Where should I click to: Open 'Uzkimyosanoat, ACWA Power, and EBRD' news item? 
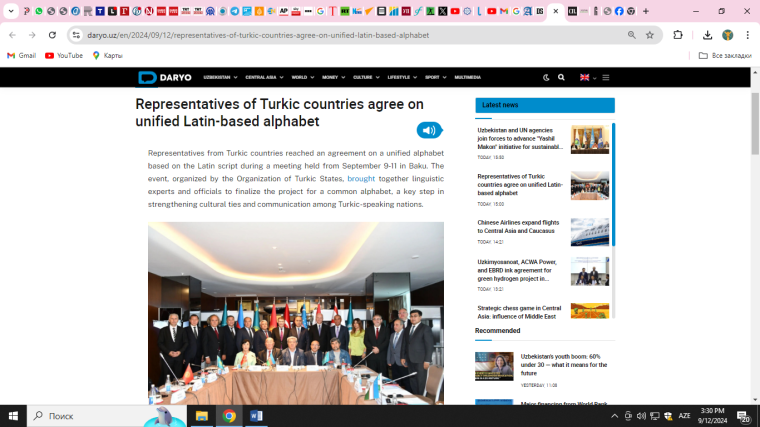(x=517, y=270)
